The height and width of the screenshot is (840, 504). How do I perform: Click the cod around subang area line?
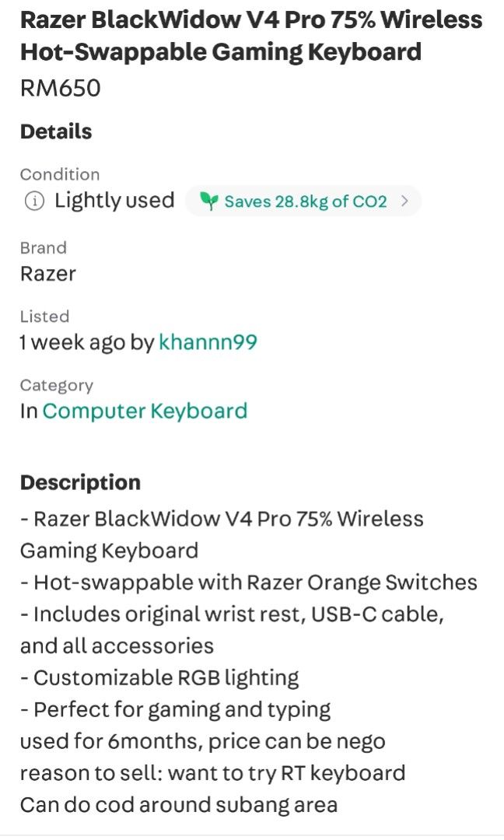tap(178, 805)
